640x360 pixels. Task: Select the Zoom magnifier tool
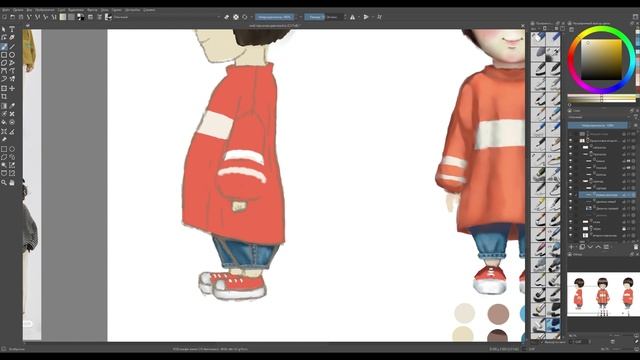tap(4, 182)
